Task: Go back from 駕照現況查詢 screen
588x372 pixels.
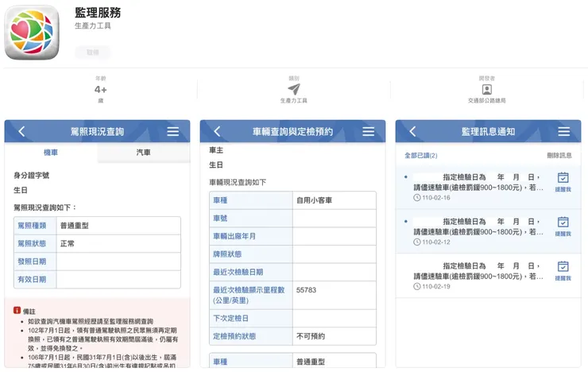Action: click(x=21, y=131)
